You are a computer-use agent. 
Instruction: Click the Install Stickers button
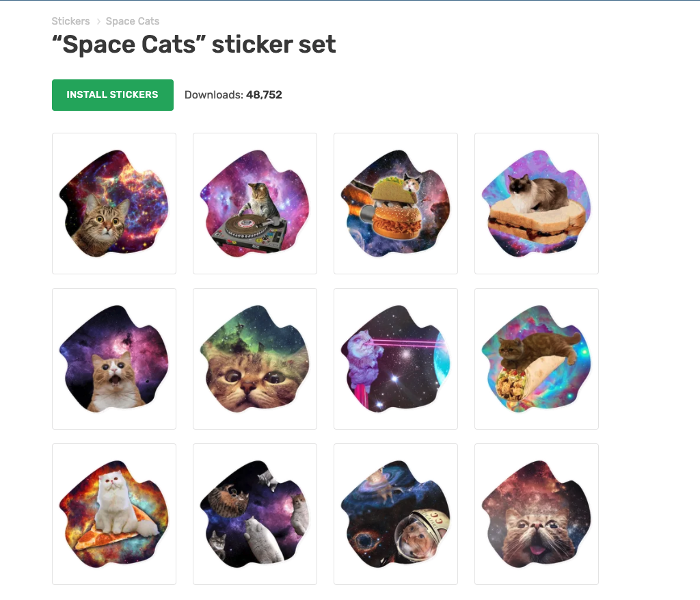[x=112, y=95]
